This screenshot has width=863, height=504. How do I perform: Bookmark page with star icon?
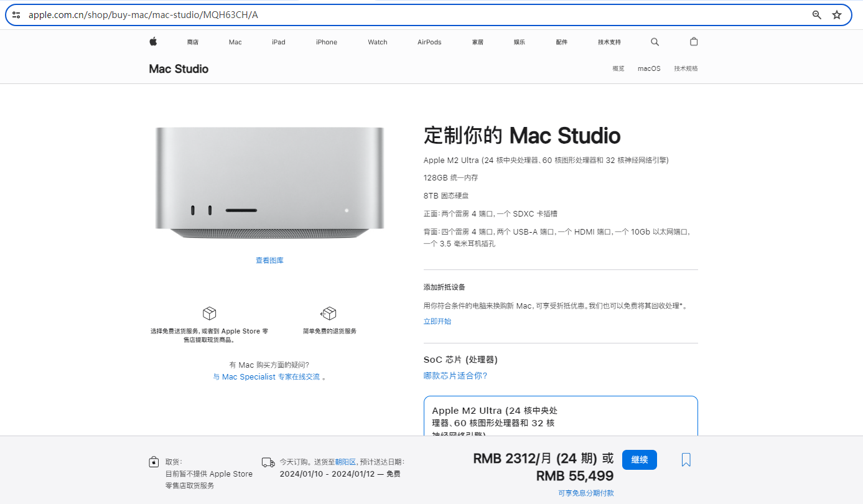(837, 15)
